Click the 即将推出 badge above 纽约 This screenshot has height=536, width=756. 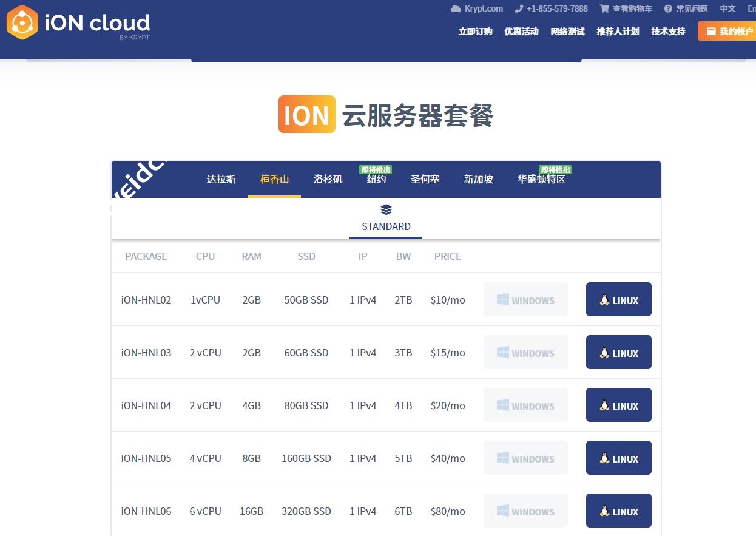point(376,169)
